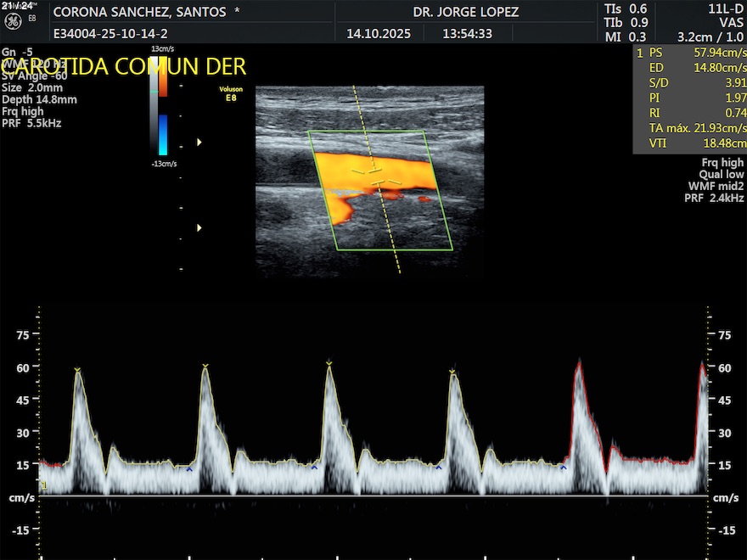Select the RI 0.74 measurement row
747x560 pixels.
click(x=689, y=113)
